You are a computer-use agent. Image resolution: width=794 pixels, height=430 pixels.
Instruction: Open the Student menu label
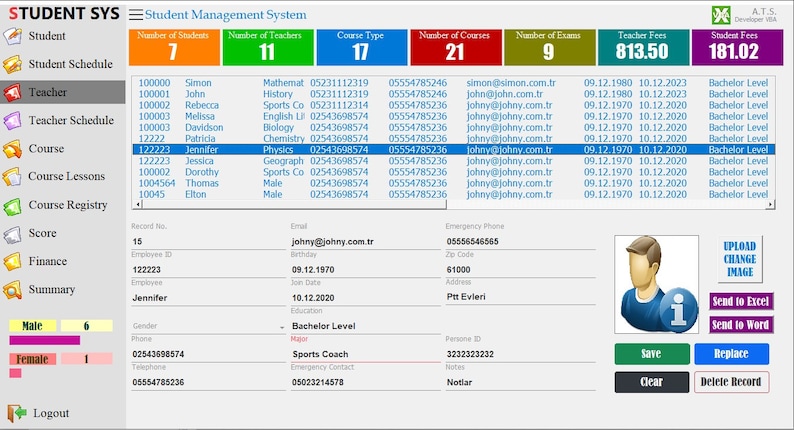coord(47,36)
